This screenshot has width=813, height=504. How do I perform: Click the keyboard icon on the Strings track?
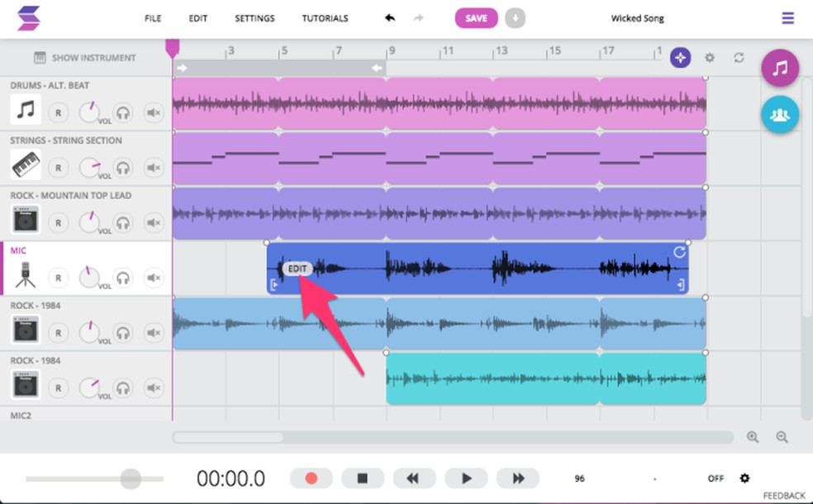[x=25, y=167]
